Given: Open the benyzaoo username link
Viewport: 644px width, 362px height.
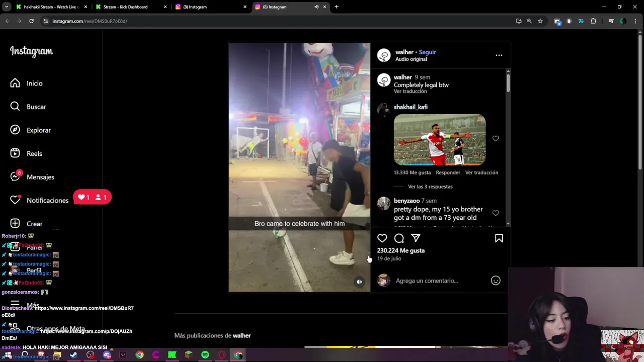Looking at the screenshot, I should click(x=407, y=201).
